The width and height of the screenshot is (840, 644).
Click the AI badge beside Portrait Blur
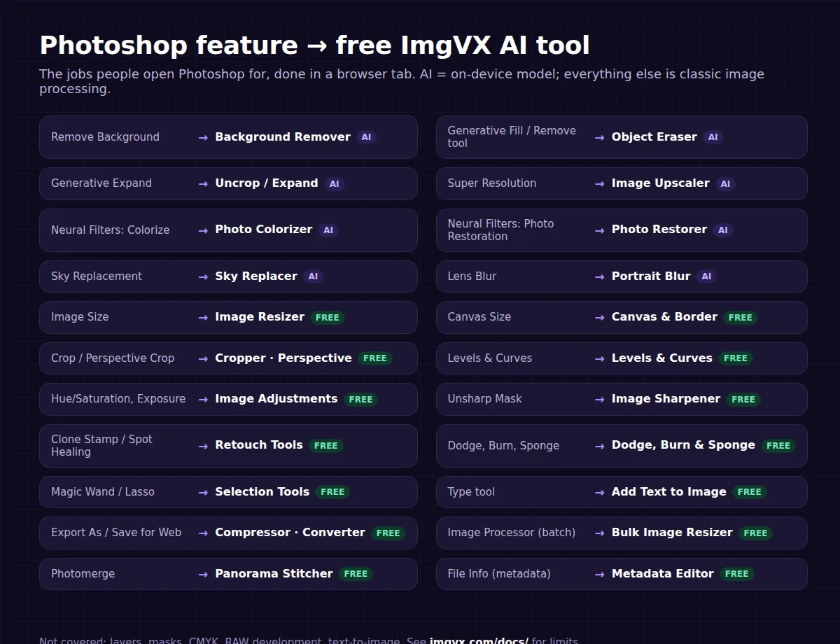(706, 276)
